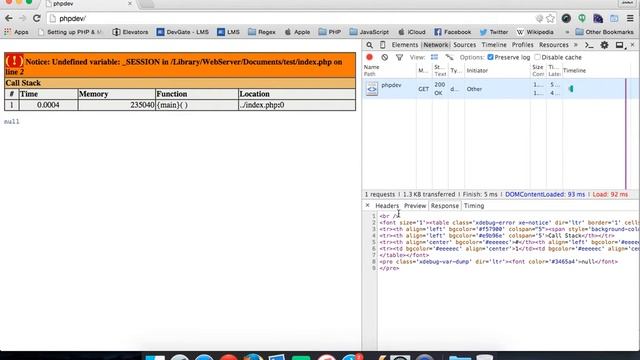The width and height of the screenshot is (640, 360).
Task: Open the Other Bookmarks folder
Action: [604, 32]
